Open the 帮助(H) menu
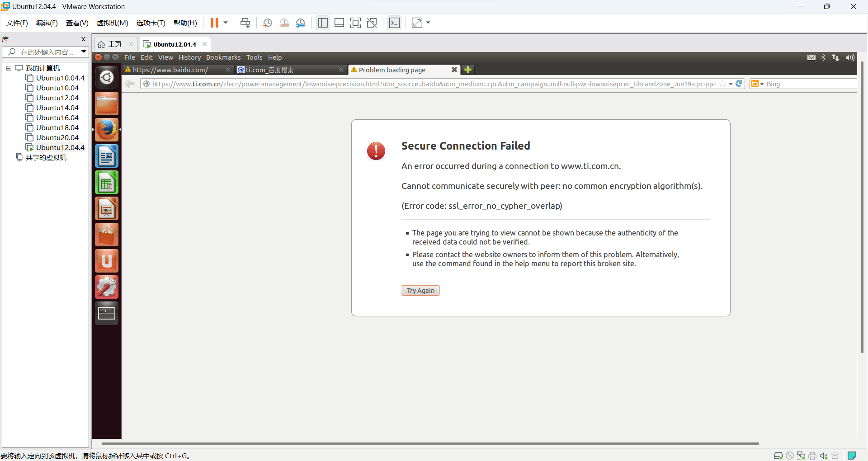Viewport: 868px width, 461px height. (x=185, y=23)
